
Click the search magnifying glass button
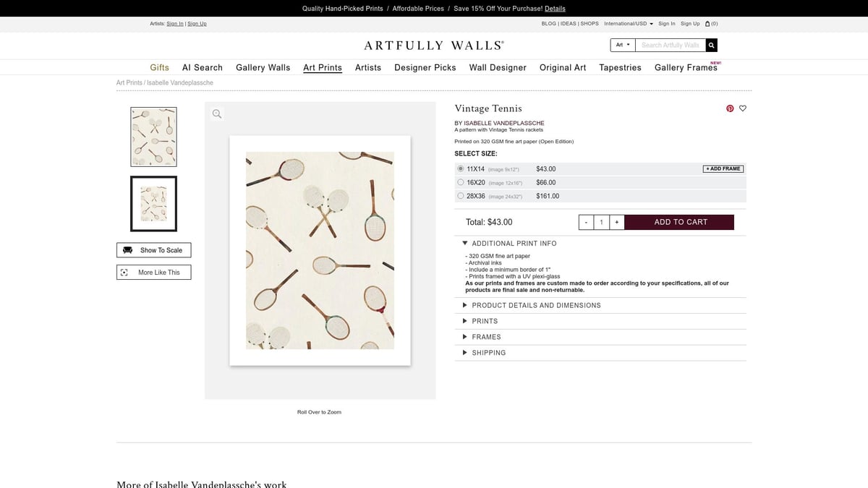click(710, 44)
